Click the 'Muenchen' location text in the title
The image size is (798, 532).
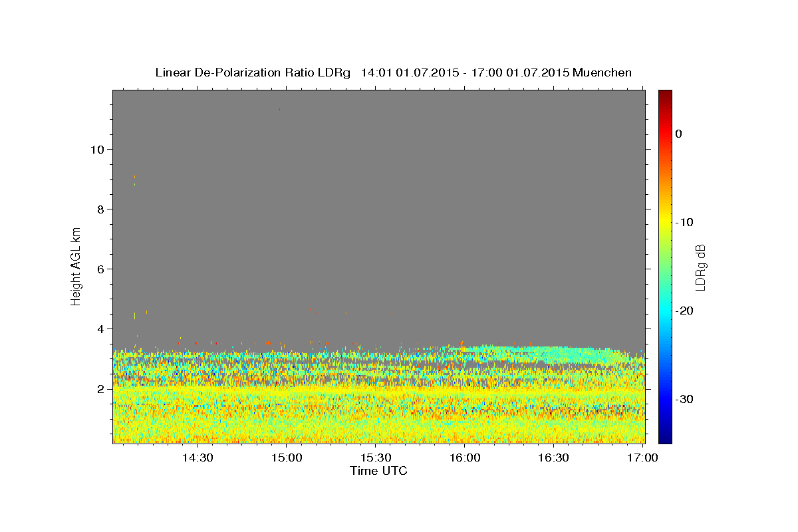(x=602, y=72)
